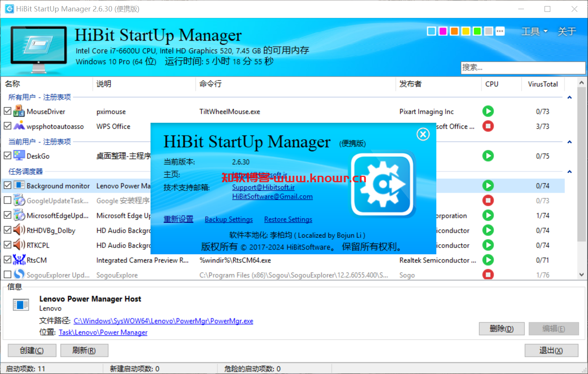Click the RtHDVBg_Dolby speaker icon
588x374 pixels.
(x=19, y=230)
